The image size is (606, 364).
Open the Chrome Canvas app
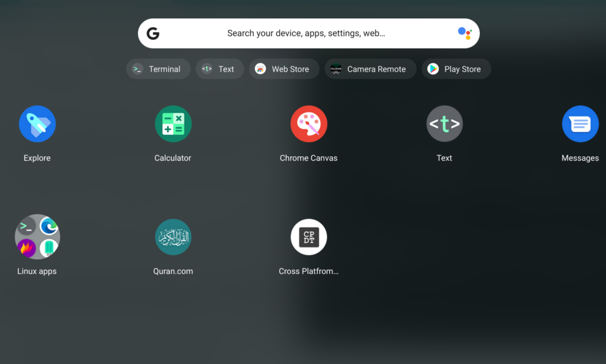[308, 124]
